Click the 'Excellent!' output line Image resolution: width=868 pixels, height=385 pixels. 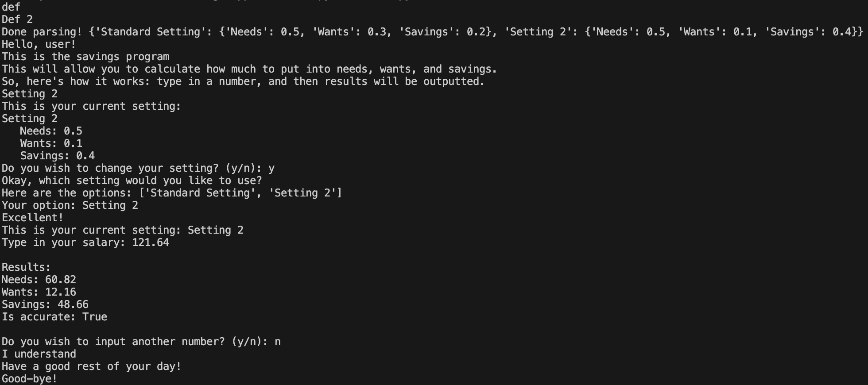[x=33, y=218]
